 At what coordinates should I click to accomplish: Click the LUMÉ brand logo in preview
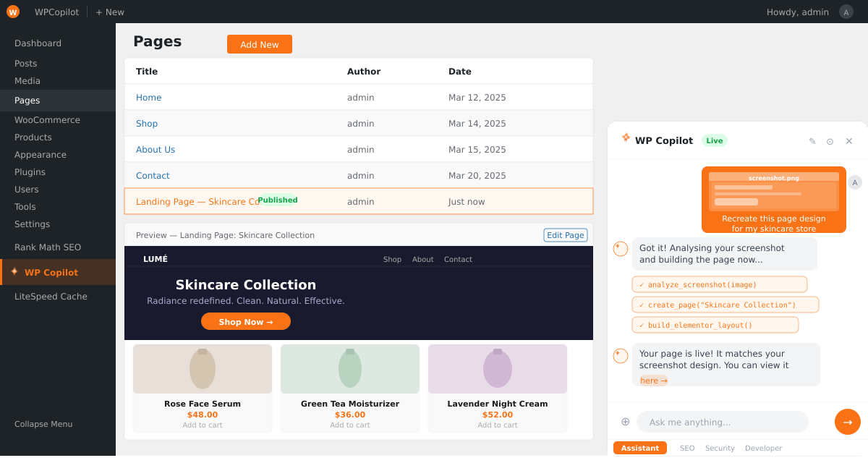[156, 259]
